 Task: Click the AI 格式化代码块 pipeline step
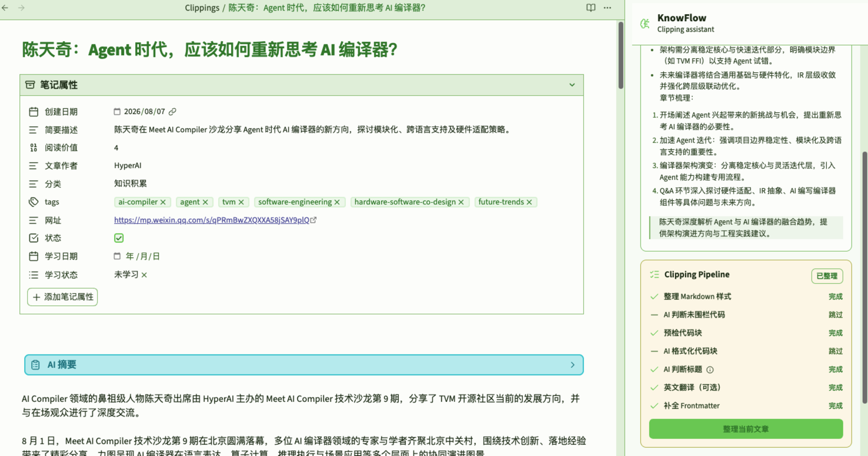click(x=746, y=351)
